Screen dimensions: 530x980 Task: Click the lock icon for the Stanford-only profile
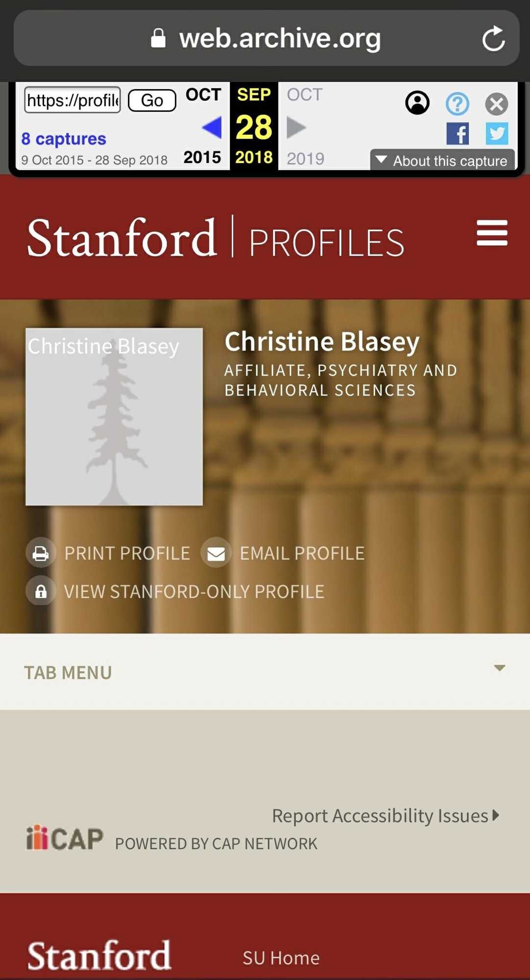coord(41,591)
